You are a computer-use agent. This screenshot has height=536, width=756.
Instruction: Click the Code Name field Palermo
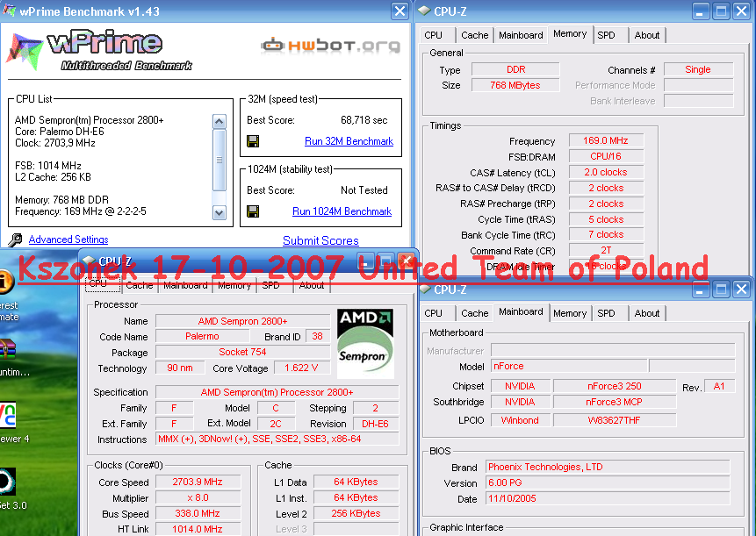(203, 336)
